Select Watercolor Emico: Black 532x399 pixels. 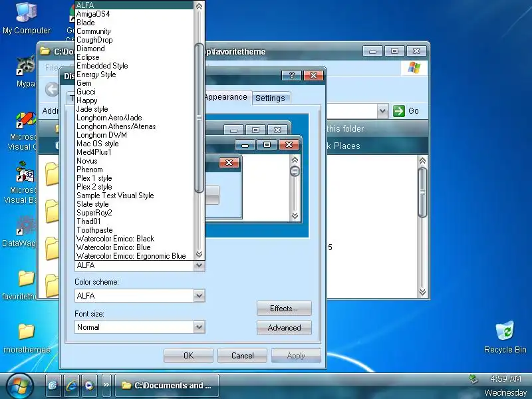134,239
